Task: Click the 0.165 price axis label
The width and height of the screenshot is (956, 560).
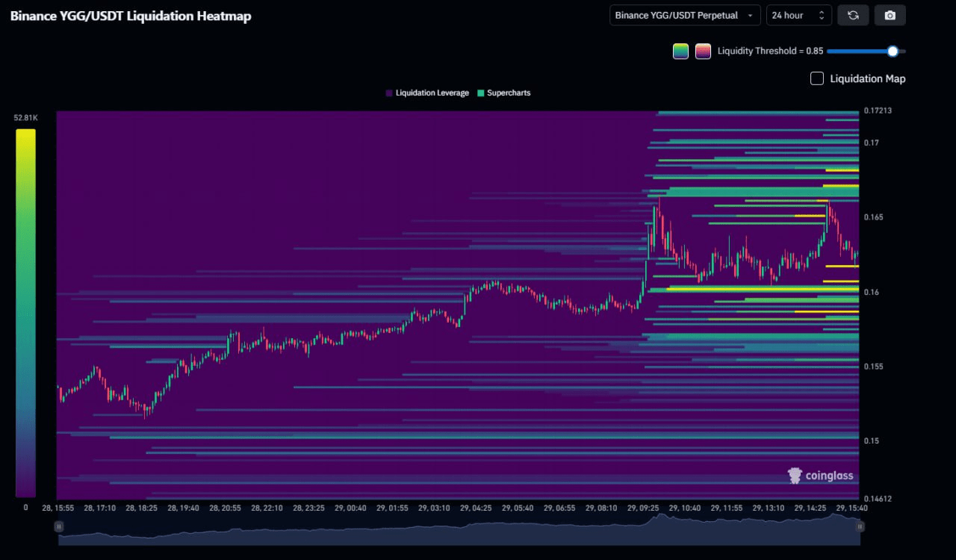Action: coord(873,217)
